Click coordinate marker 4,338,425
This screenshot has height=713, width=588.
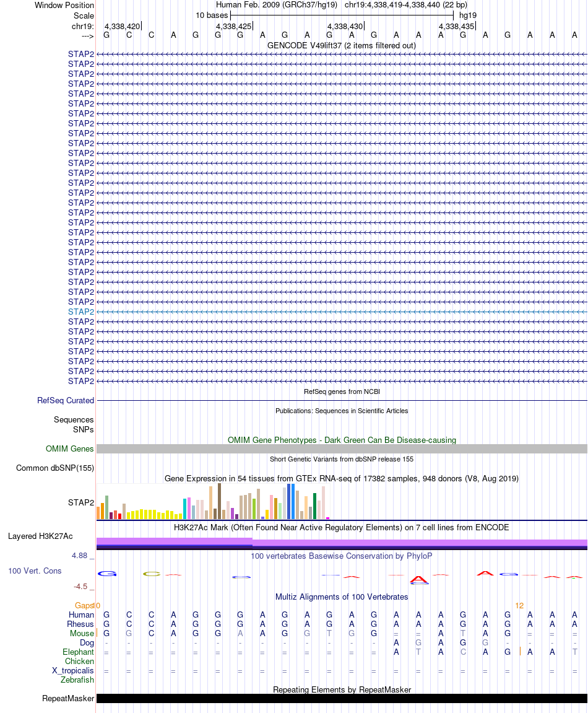click(x=233, y=27)
